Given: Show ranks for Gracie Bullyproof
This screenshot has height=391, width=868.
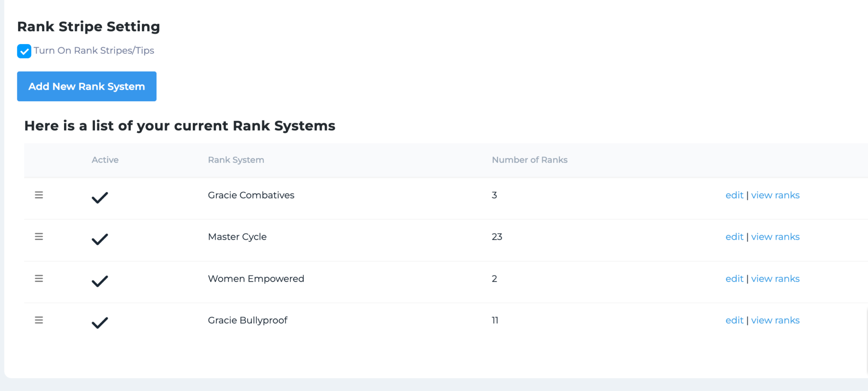Looking at the screenshot, I should [775, 320].
